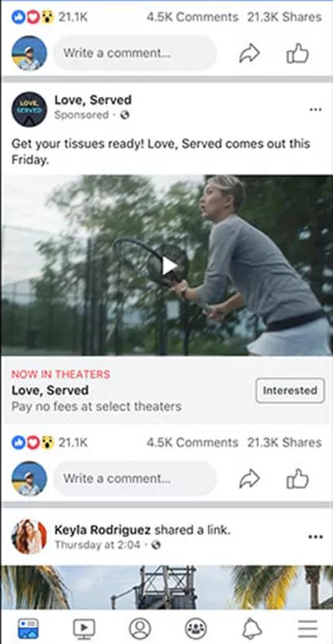Open the News Feed tab in bottom bar
Viewport: 333px width, 644px height.
(28, 629)
